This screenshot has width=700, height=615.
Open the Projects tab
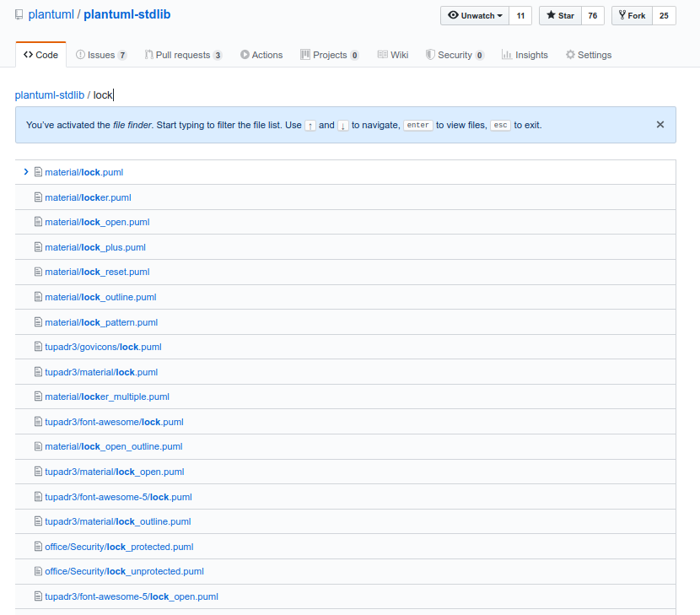(330, 55)
